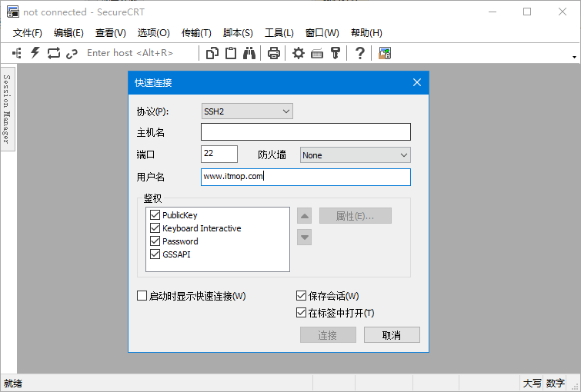The width and height of the screenshot is (581, 392).
Task: Toggle the Password authentication checkbox
Action: point(155,241)
